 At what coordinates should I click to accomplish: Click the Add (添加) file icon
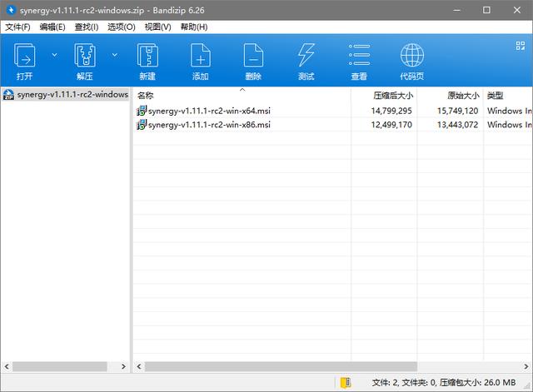[x=201, y=56]
